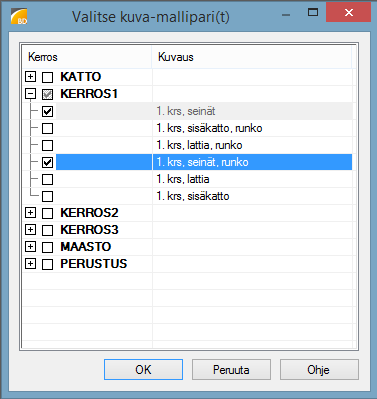This screenshot has width=377, height=399.
Task: Select '1. krs, sisäkatto, runko' text
Action: [x=209, y=128]
